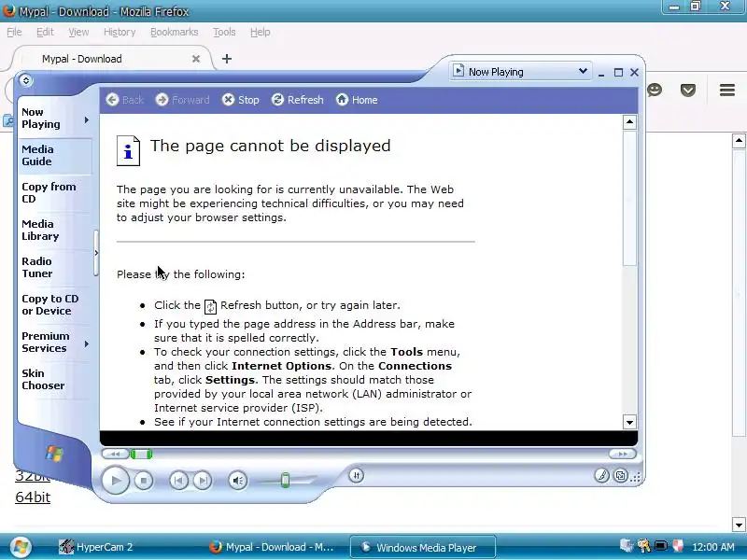Skip to the next track
The width and height of the screenshot is (747, 560).
coord(203,481)
